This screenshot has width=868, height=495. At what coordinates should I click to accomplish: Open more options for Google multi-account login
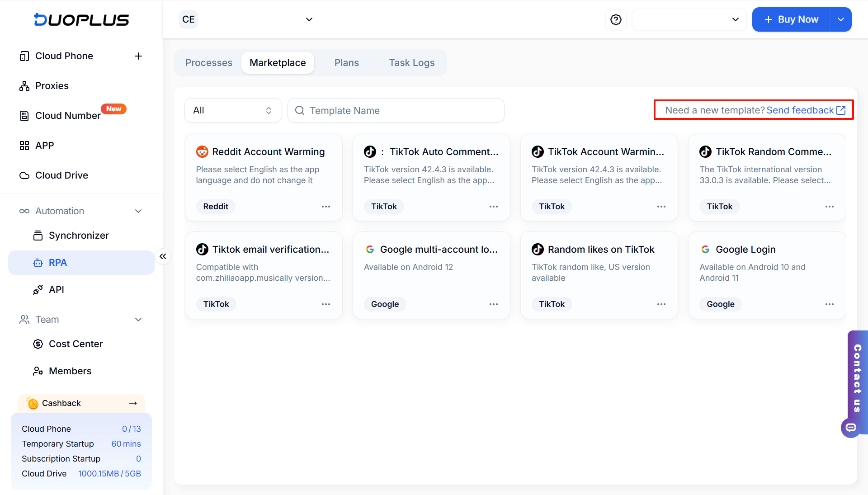pyautogui.click(x=494, y=304)
